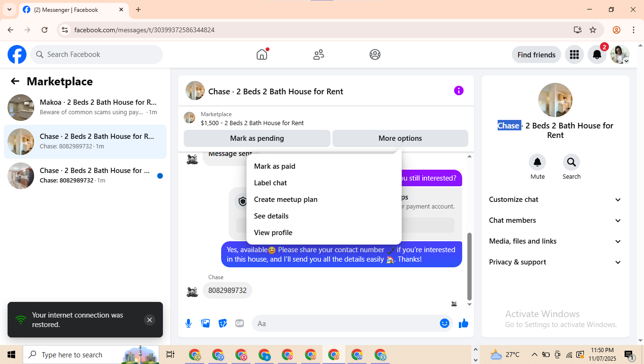Screen dimensions: 644x364
Task: Select the highlighted Chase conversation
Action: click(x=85, y=142)
